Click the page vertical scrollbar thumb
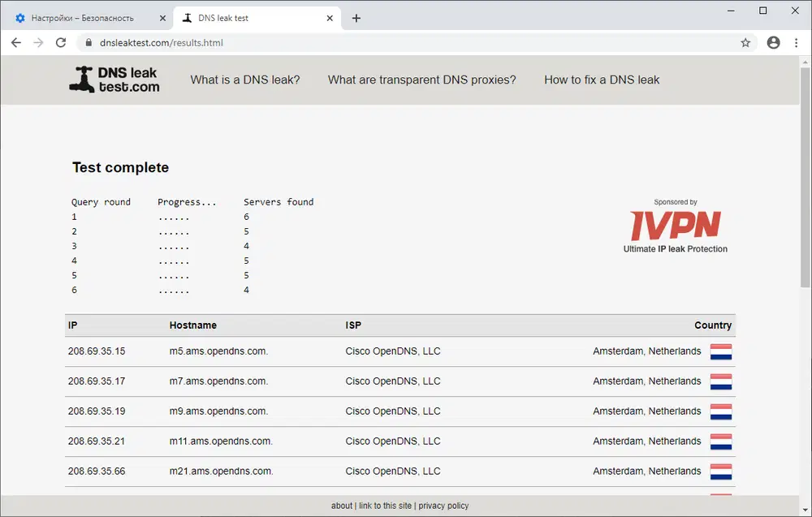This screenshot has width=812, height=517. (x=805, y=177)
